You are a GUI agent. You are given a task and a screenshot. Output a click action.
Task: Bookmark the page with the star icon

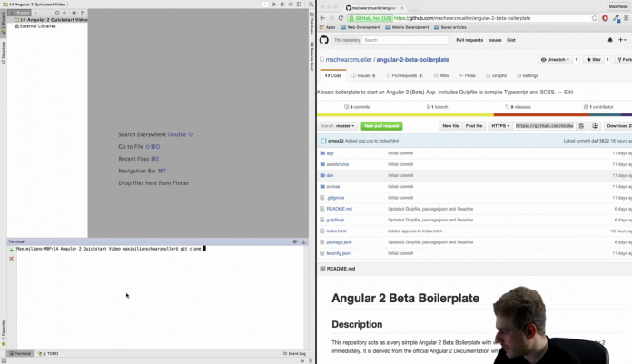pos(595,18)
